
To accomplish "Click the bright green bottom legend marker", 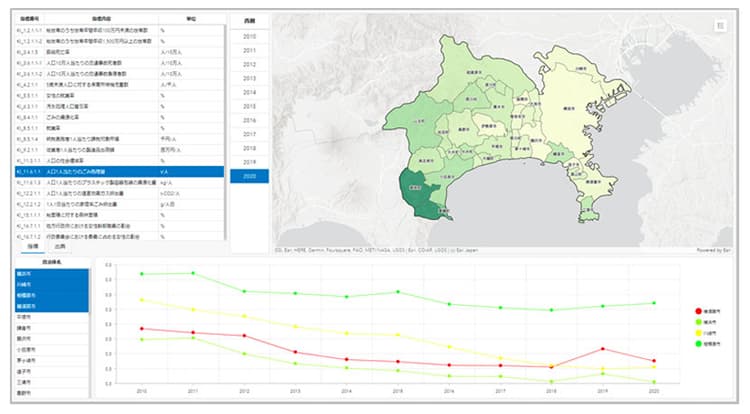I will [698, 344].
